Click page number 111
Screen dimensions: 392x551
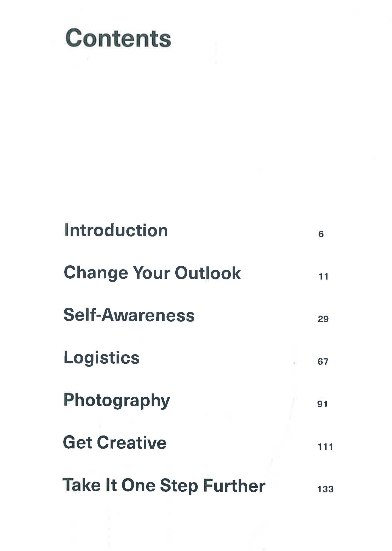click(325, 447)
